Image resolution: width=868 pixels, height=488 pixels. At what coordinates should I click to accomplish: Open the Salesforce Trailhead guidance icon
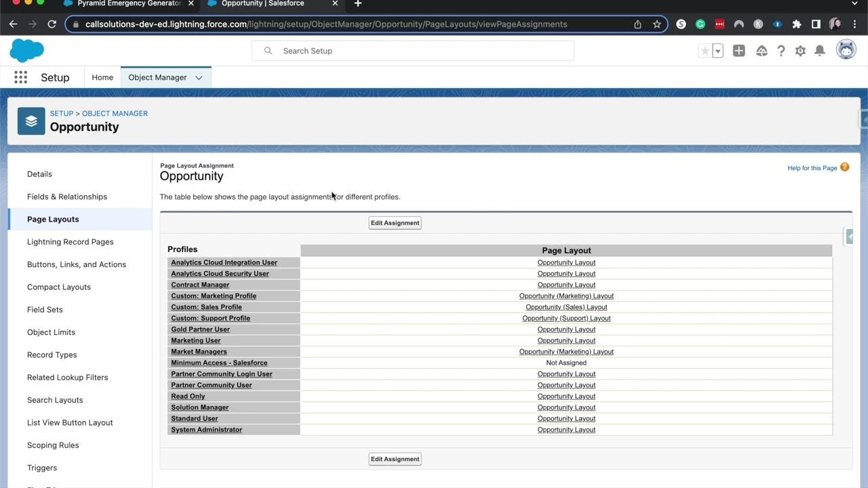click(x=762, y=51)
